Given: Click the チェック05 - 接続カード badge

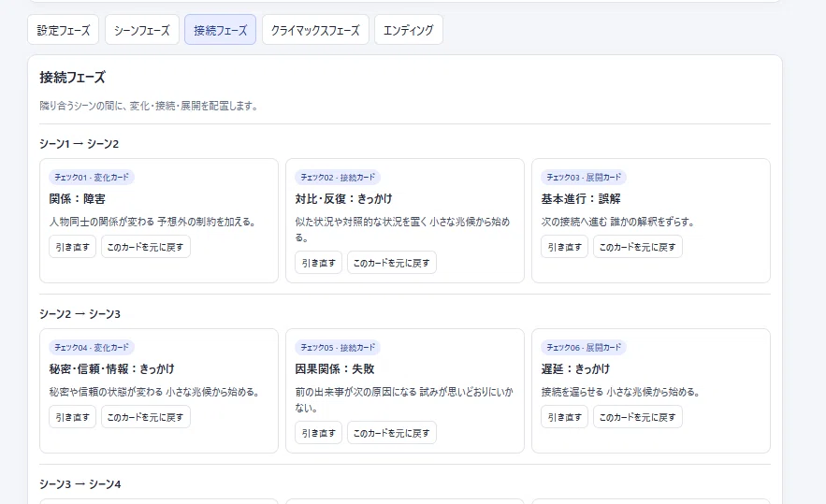Looking at the screenshot, I should [x=338, y=348].
